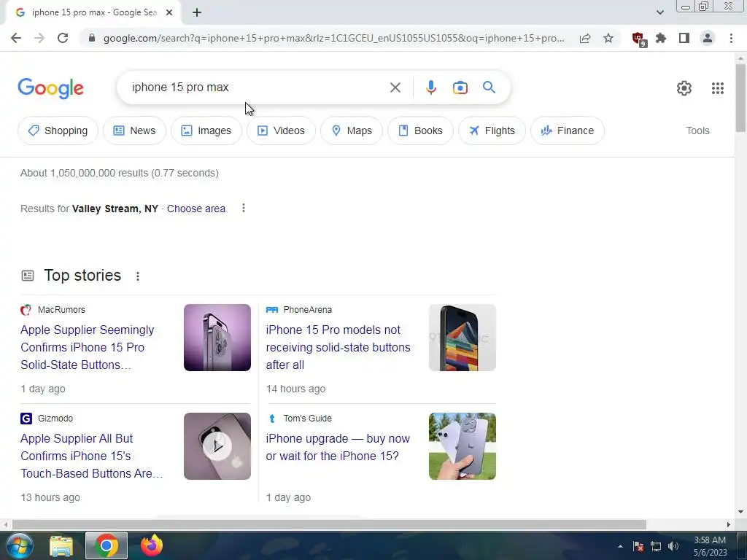This screenshot has height=560, width=747.
Task: Switch to Finance results
Action: 568,131
